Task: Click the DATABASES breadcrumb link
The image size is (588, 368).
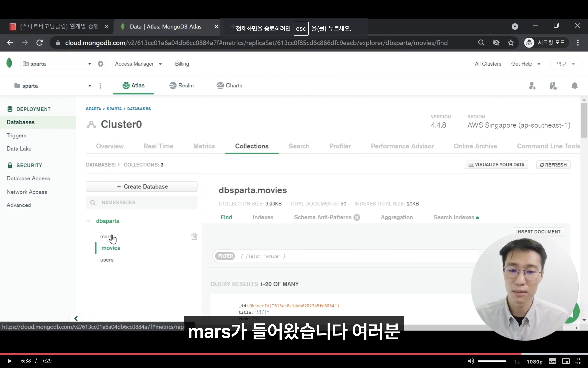Action: click(139, 109)
